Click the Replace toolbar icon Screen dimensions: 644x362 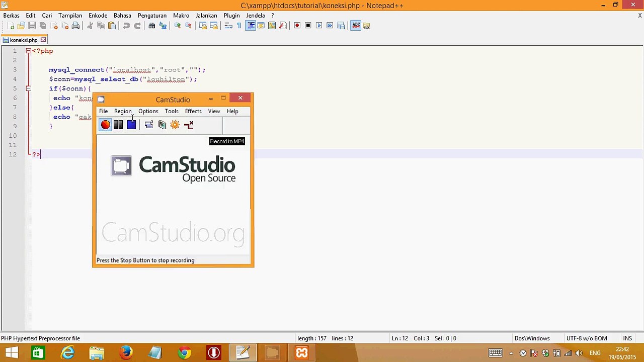163,26
